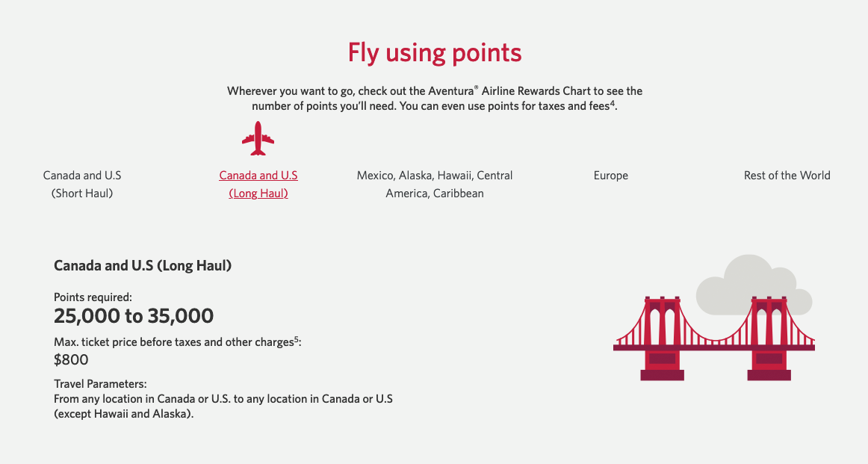Click the Canada and U.S (Long Haul) section title
This screenshot has width=868, height=464.
click(143, 265)
